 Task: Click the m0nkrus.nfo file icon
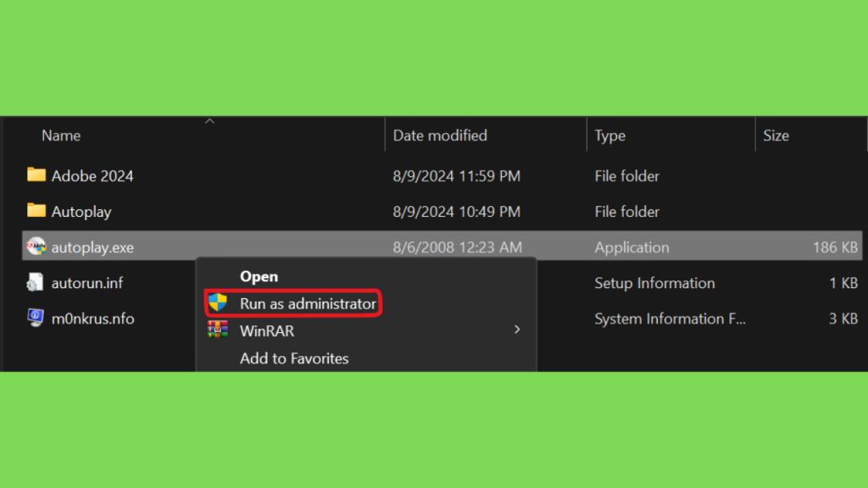tap(36, 318)
